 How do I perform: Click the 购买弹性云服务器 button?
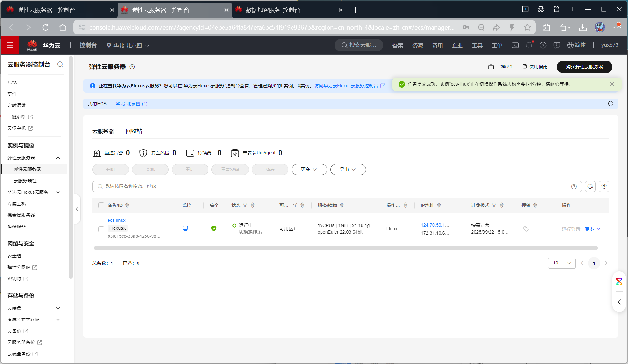[584, 67]
